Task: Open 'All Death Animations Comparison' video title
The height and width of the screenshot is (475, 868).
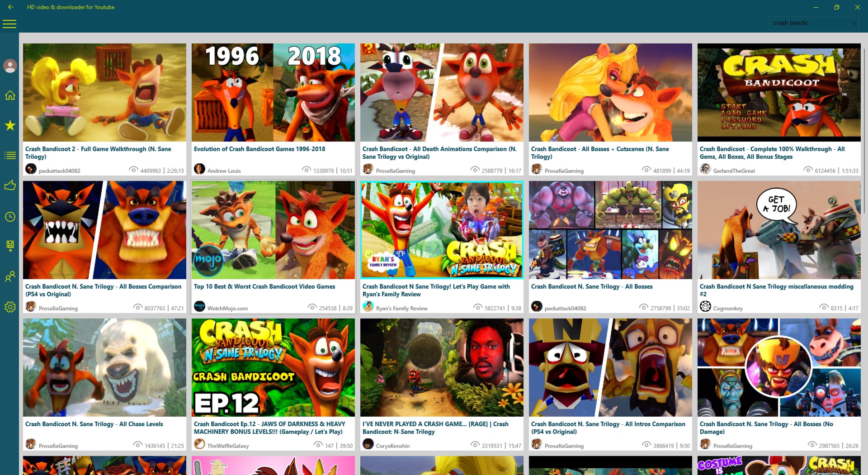Action: [439, 153]
